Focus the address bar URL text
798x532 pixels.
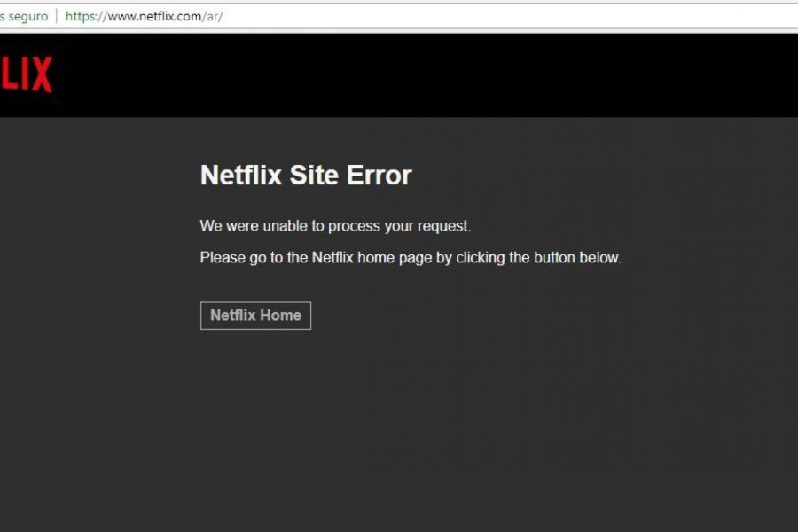pos(144,16)
